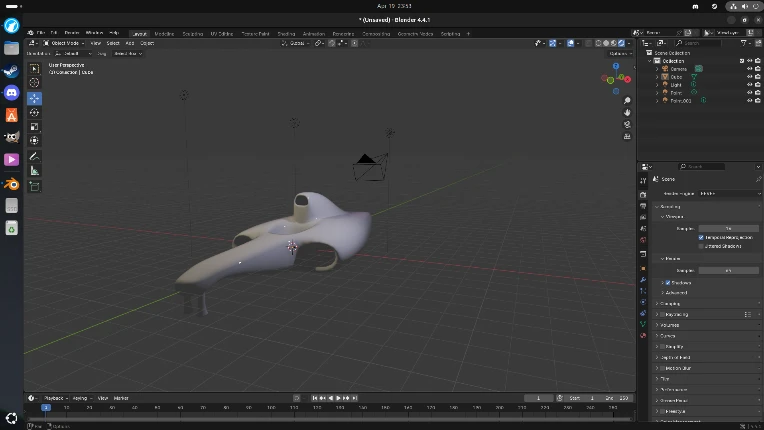Open the viewport Options popover
The width and height of the screenshot is (764, 430).
point(620,54)
